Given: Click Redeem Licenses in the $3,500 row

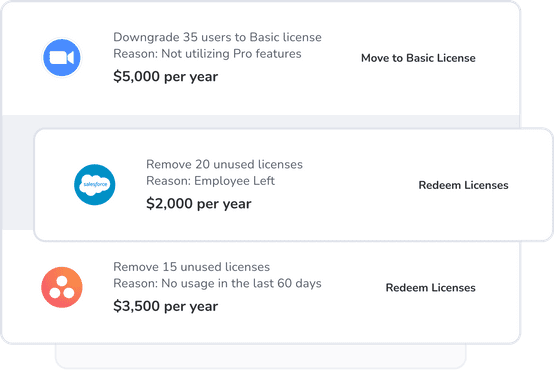Looking at the screenshot, I should point(430,288).
